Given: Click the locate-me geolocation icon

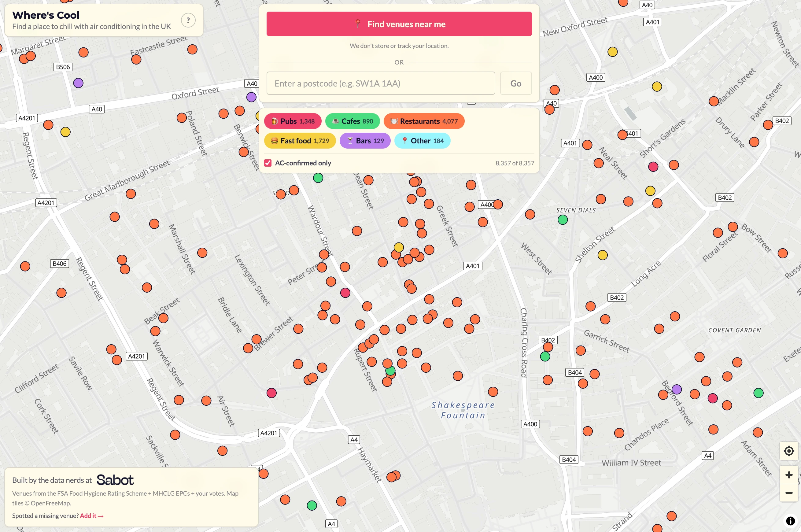Looking at the screenshot, I should click(789, 451).
